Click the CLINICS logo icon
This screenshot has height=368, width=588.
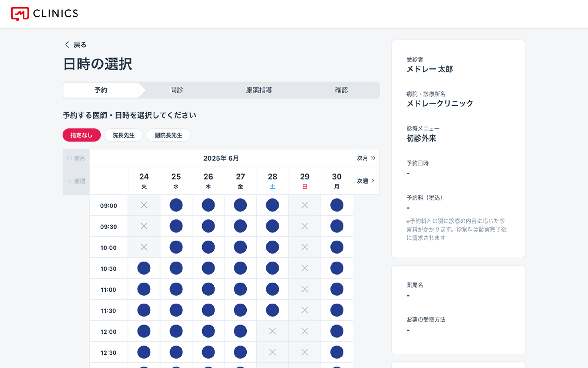(20, 13)
